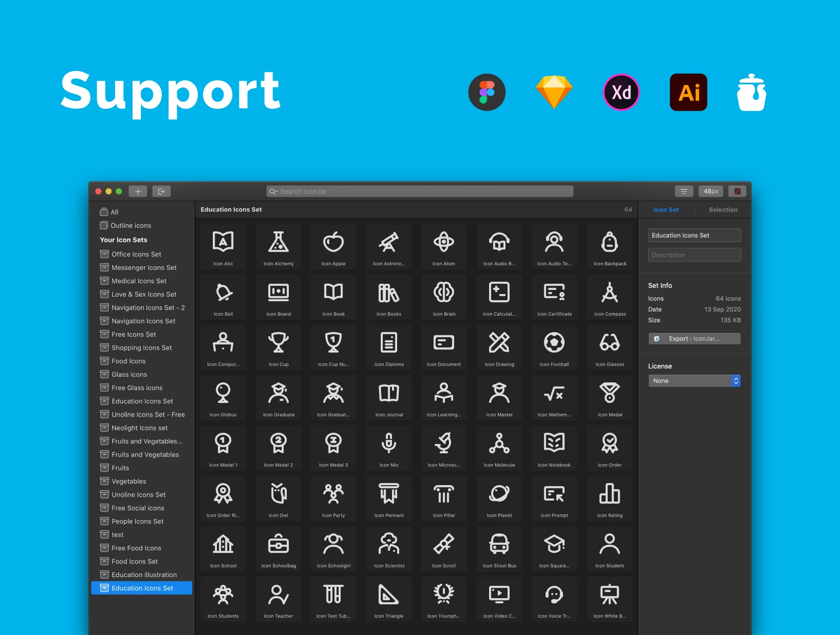
Task: Choose the Icon Molecule item
Action: coord(499,448)
